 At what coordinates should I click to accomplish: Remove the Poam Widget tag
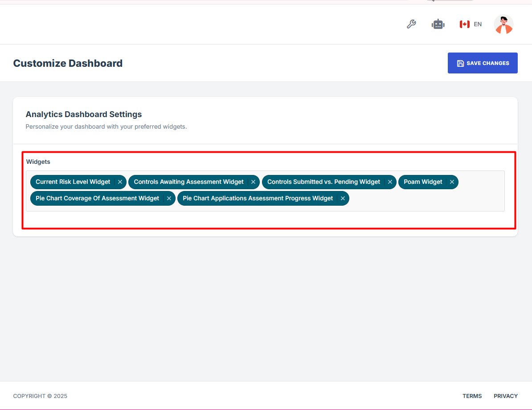point(452,182)
